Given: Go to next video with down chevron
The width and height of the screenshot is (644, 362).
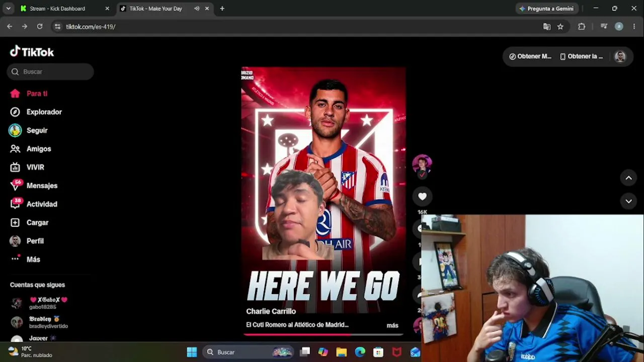Looking at the screenshot, I should [x=628, y=201].
